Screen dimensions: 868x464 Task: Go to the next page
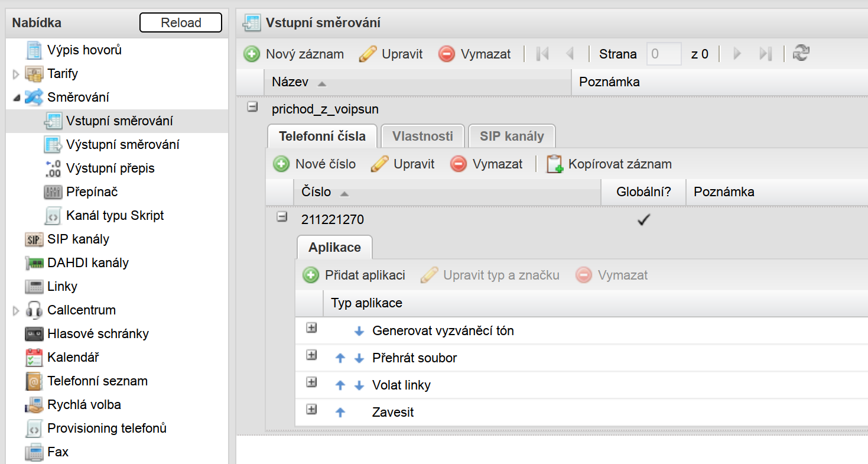pyautogui.click(x=737, y=54)
